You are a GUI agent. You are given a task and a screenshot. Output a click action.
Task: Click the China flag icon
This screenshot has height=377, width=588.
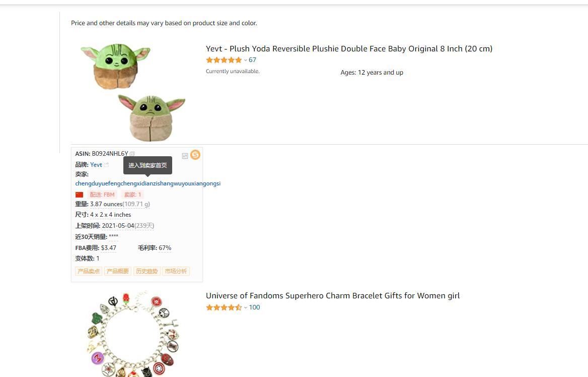(x=79, y=195)
